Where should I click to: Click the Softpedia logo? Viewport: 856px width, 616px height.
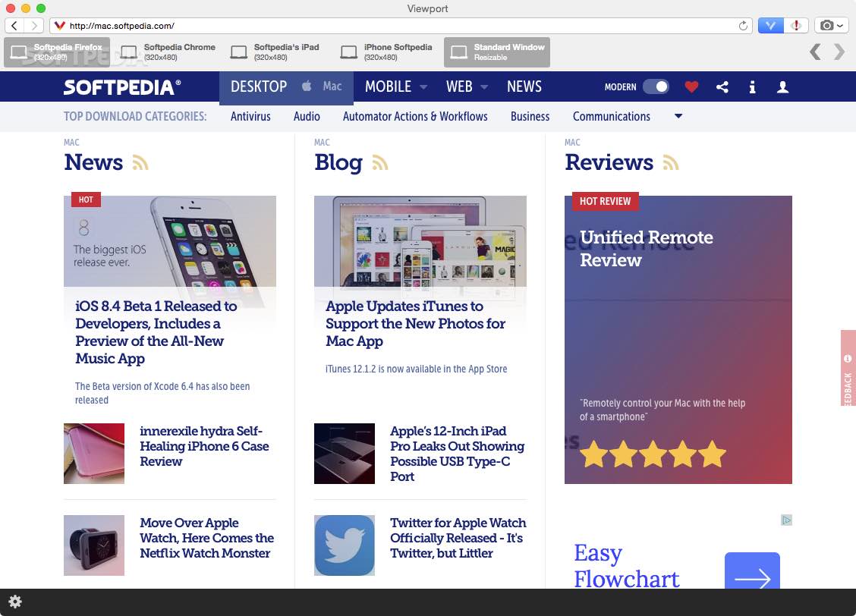click(x=122, y=86)
